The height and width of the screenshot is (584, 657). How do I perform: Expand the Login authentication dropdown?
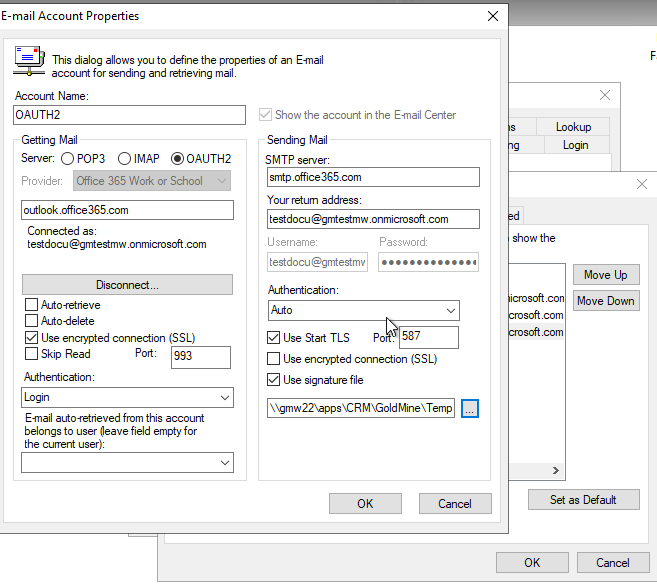[x=127, y=397]
